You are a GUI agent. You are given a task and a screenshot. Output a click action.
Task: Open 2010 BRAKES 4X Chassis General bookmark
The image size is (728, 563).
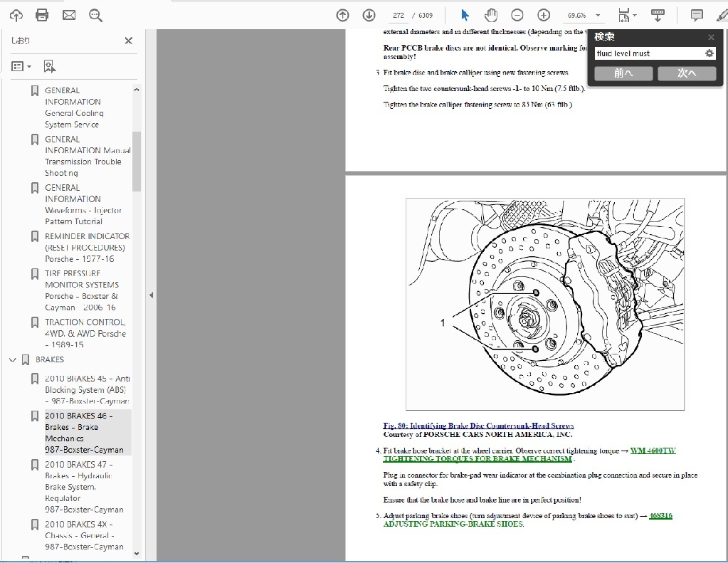pyautogui.click(x=84, y=535)
